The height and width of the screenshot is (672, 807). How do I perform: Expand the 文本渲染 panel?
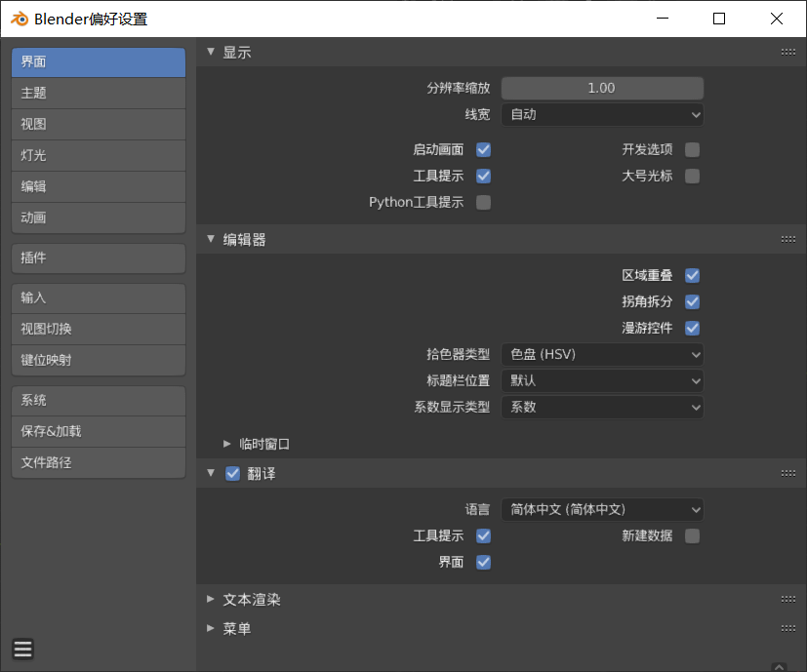pos(211,599)
